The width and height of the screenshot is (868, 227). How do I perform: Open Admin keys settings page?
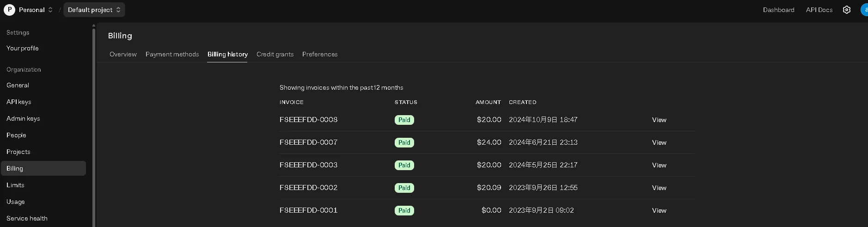pyautogui.click(x=23, y=118)
